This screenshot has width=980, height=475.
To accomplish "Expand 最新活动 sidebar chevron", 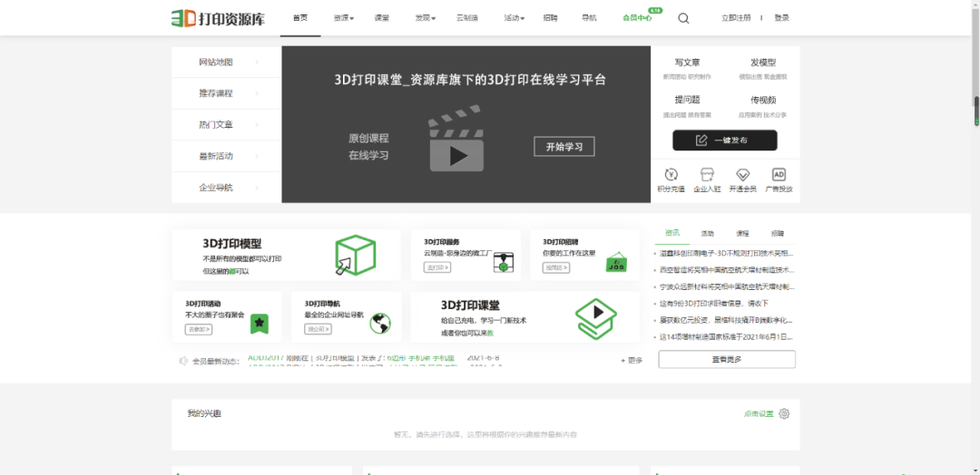I will tap(257, 156).
